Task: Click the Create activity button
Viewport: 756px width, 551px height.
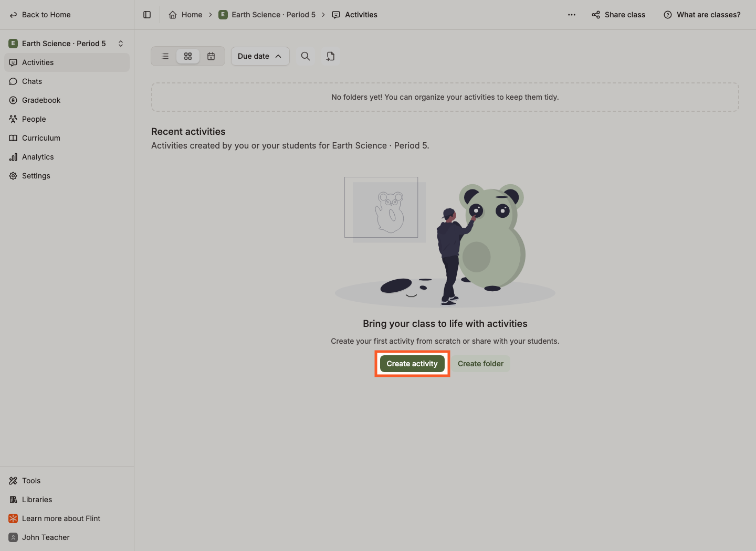Action: pos(412,364)
